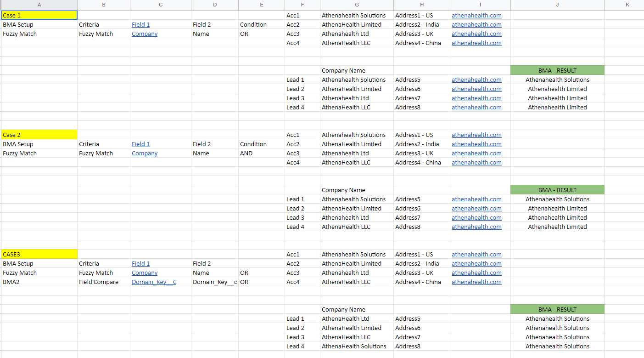Open athenahealth.com link in Case 1 Lead 2 row
The width and height of the screenshot is (644, 358).
[476, 89]
